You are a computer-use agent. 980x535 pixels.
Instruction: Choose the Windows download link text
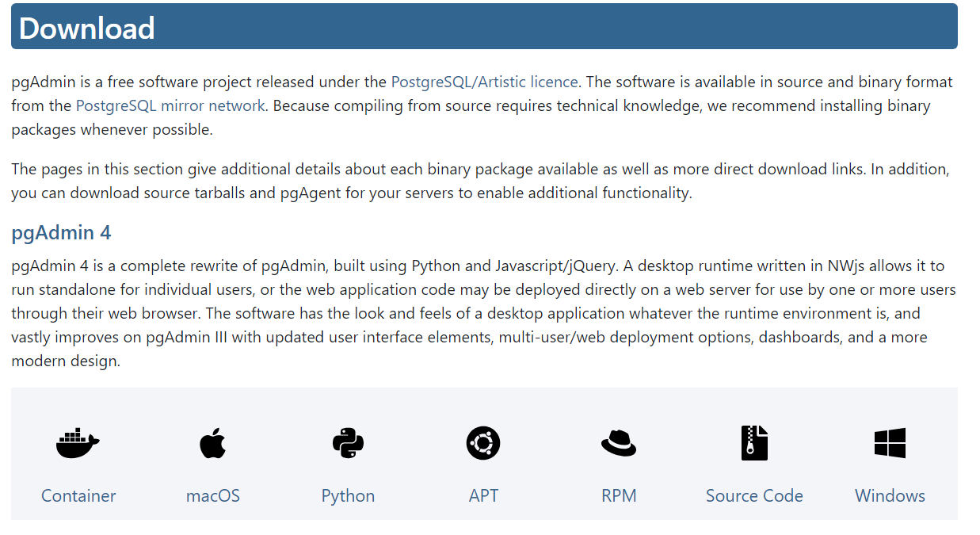890,496
